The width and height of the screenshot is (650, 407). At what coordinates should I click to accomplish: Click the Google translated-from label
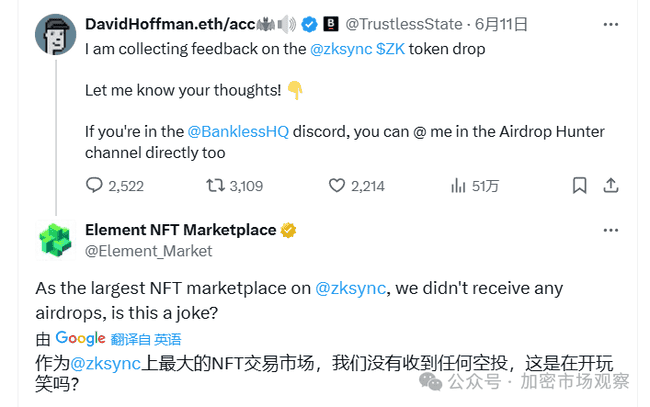(118, 339)
